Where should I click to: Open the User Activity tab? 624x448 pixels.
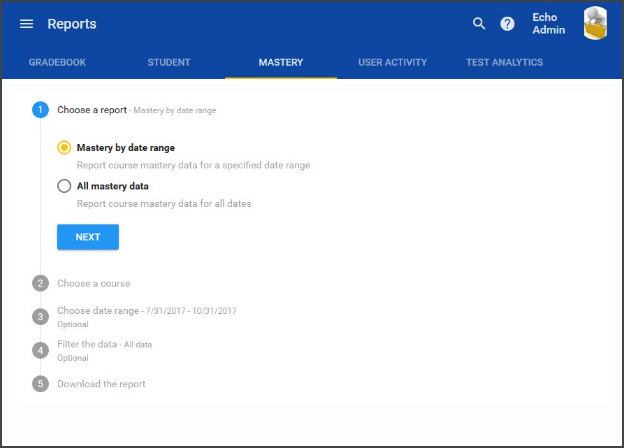click(392, 62)
